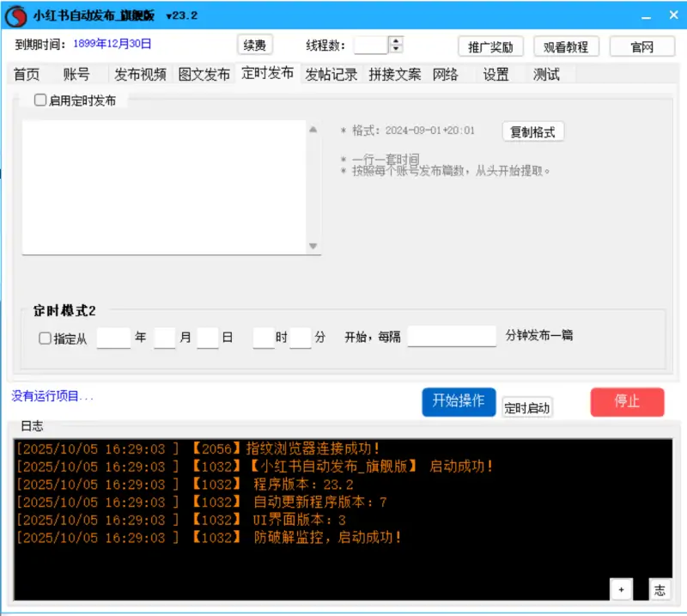Screen dimensions: 687x616
Task: Click the 复制格式 button
Action: click(532, 131)
